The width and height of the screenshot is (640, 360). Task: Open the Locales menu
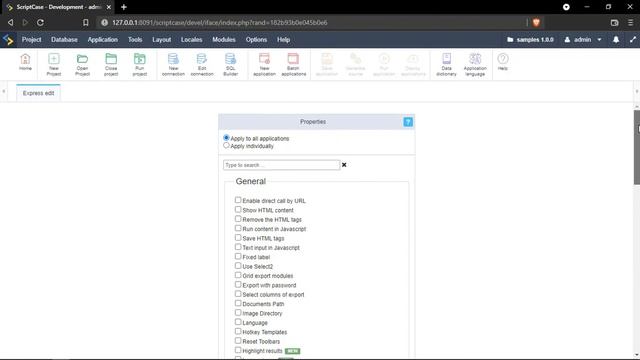(x=191, y=40)
